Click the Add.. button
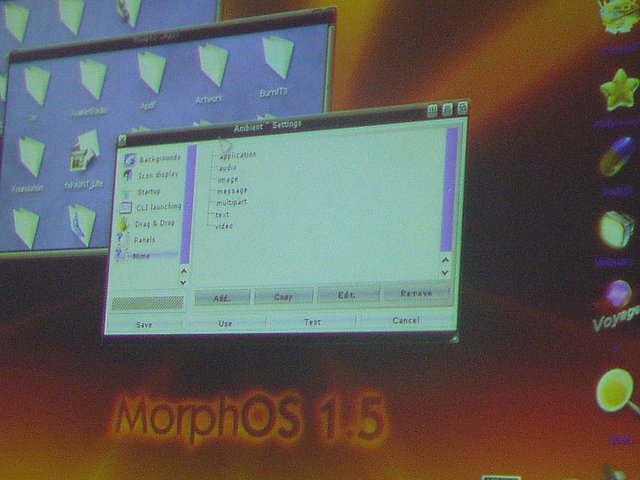This screenshot has width=640, height=480. [222, 298]
